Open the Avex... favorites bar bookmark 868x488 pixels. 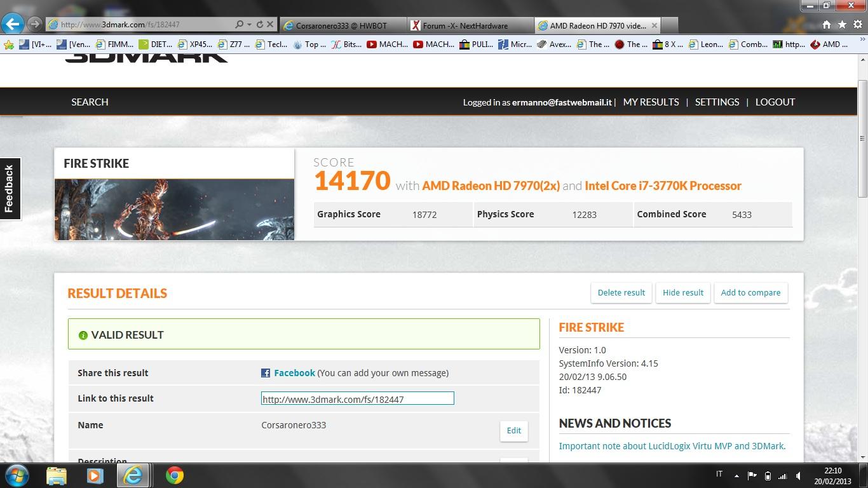(554, 44)
